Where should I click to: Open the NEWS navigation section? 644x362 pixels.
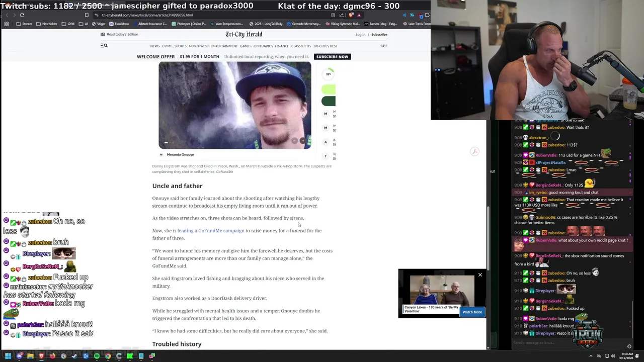[x=154, y=46]
